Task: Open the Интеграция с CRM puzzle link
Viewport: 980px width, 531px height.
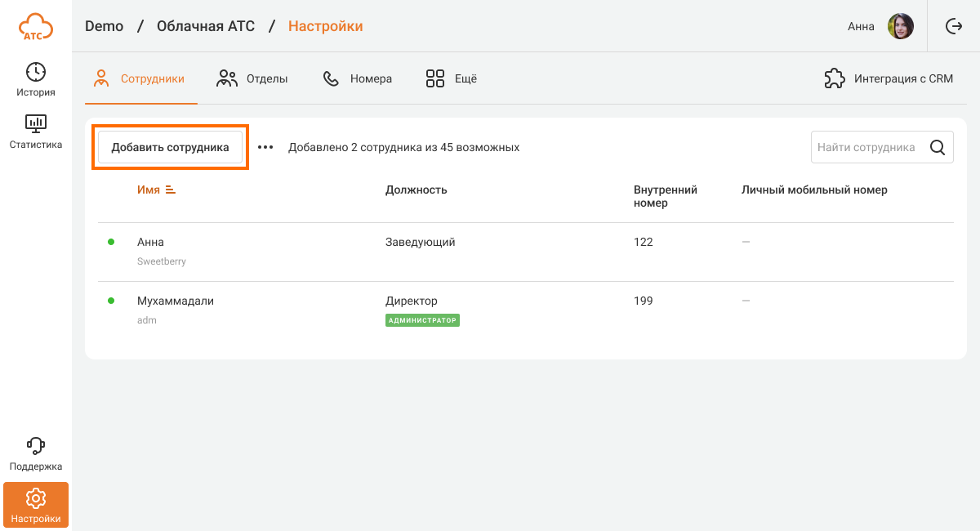Action: pos(889,79)
